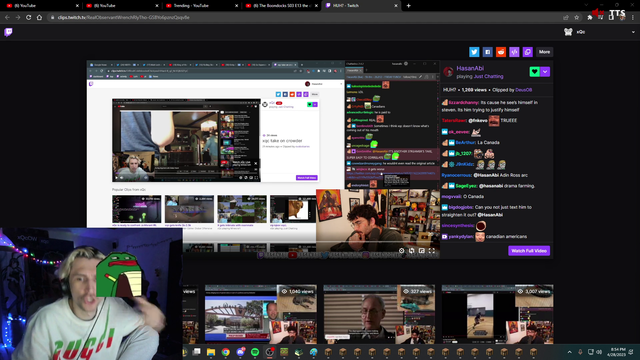Open clip player settings gear
Viewport: 640px width, 360px height.
(402, 251)
